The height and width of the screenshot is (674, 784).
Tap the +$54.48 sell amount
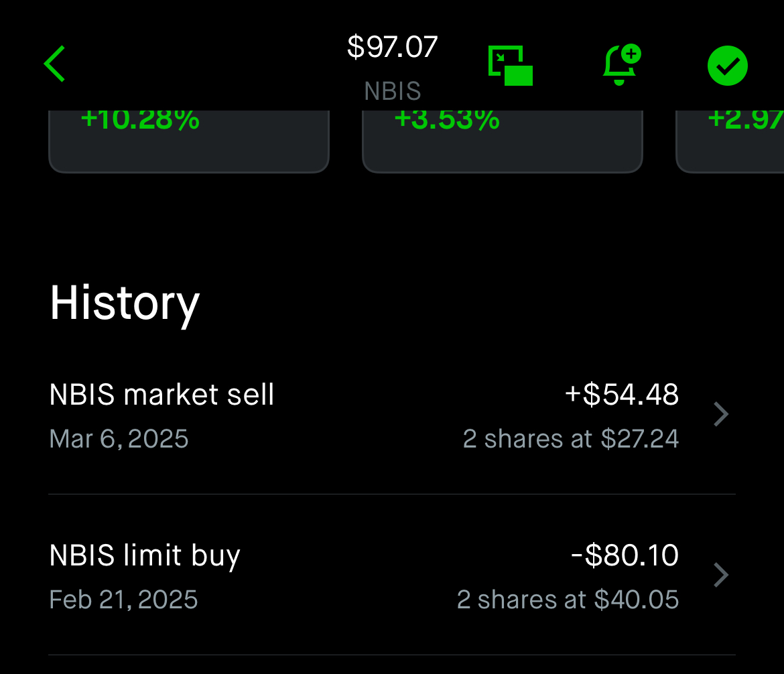(621, 395)
